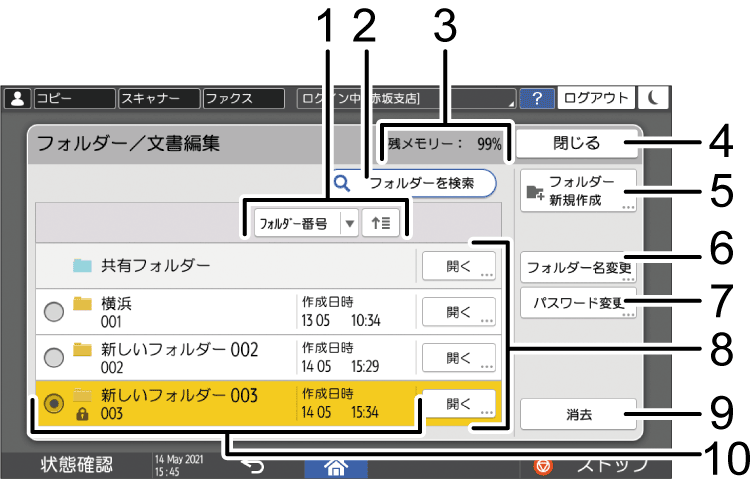The image size is (753, 493).
Task: Click the フォルダー／文書編集 title
Action: point(128,144)
